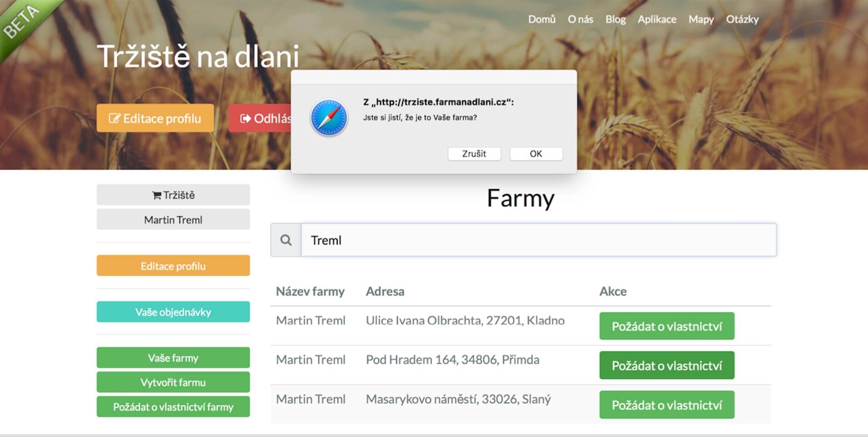Visit the Otázky page
868x437 pixels.
pos(742,19)
